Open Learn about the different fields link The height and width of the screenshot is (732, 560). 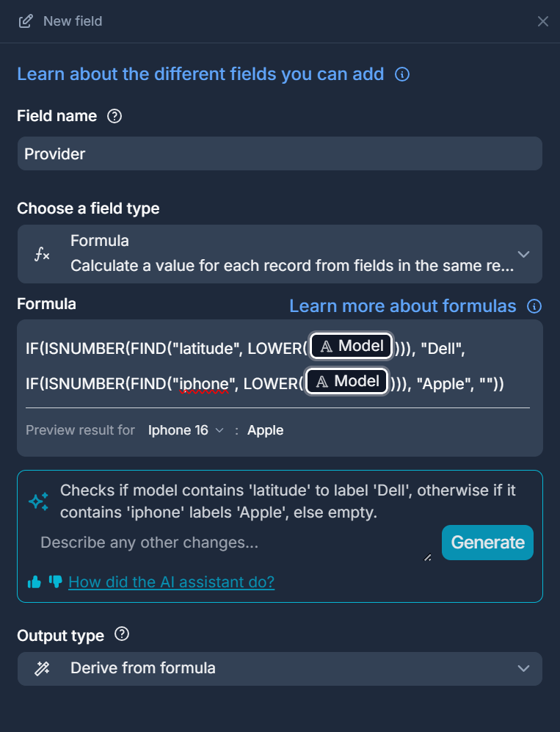pyautogui.click(x=200, y=74)
